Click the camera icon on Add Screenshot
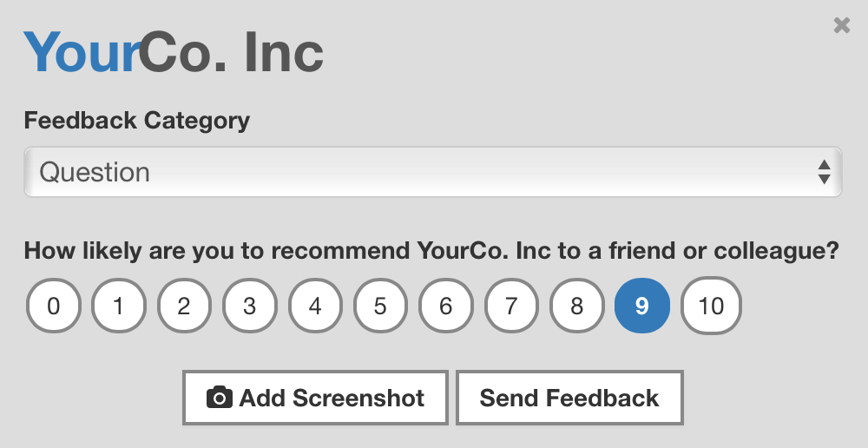Viewport: 868px width, 448px height. click(220, 398)
